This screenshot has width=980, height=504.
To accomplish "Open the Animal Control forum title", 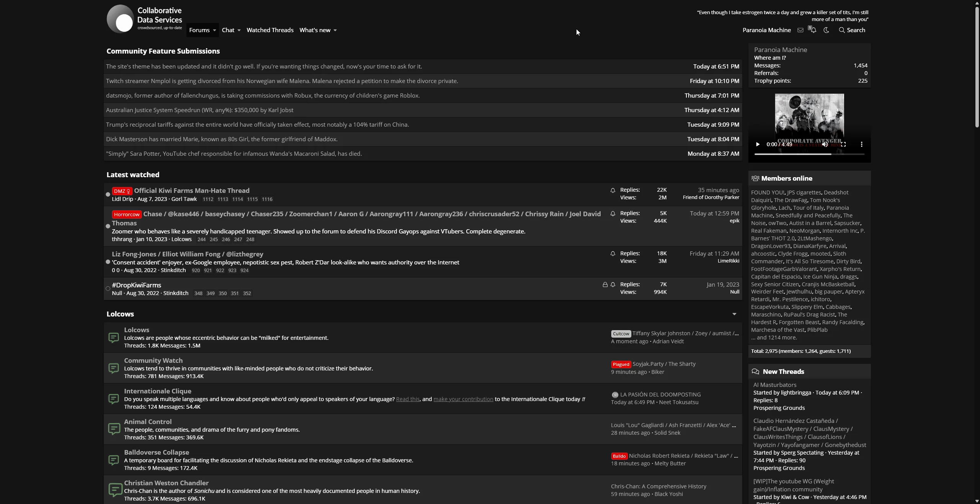I will tap(148, 422).
